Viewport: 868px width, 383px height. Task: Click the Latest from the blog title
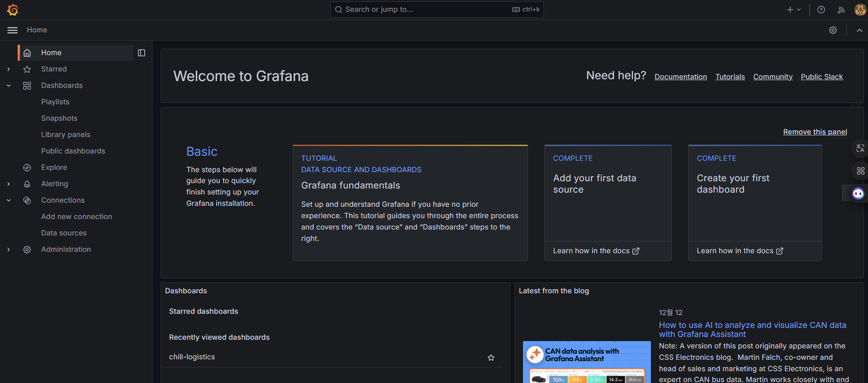click(554, 291)
